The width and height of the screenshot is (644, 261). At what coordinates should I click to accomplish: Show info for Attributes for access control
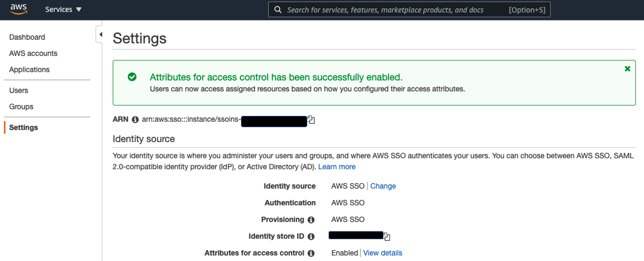click(x=311, y=253)
